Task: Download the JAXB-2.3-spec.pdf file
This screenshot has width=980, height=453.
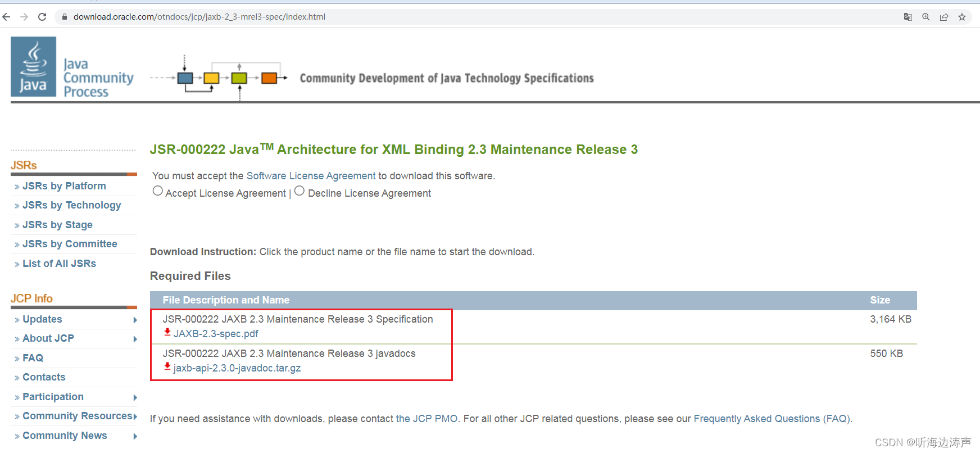Action: pos(216,334)
